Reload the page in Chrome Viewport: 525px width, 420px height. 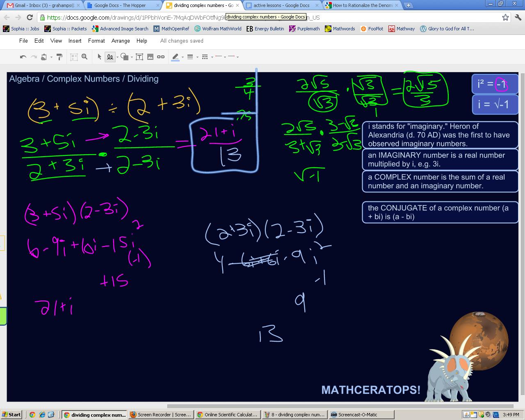(30, 17)
